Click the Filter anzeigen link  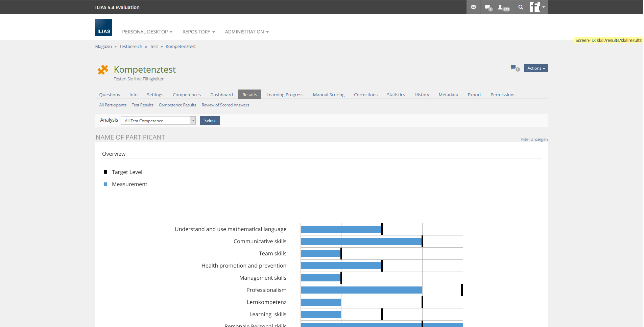tap(534, 140)
